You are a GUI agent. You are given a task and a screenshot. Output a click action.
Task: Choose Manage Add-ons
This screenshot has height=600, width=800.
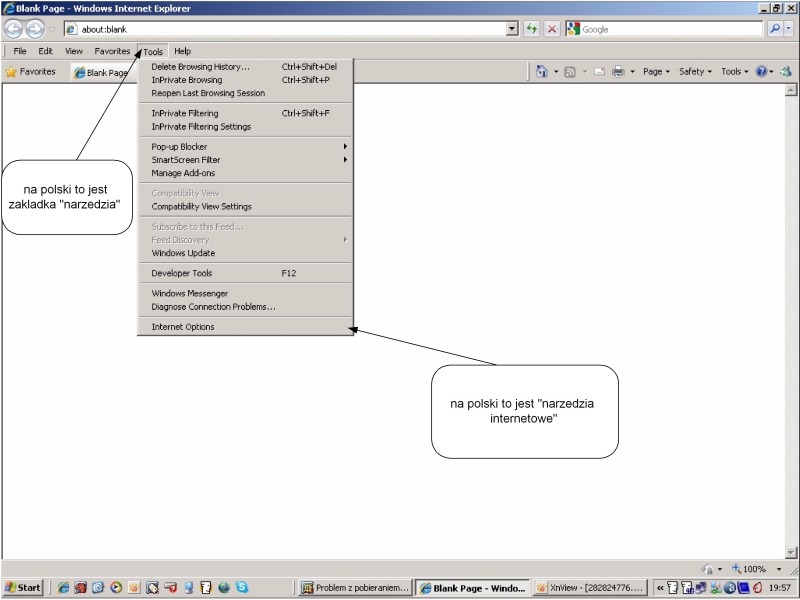tap(245, 173)
